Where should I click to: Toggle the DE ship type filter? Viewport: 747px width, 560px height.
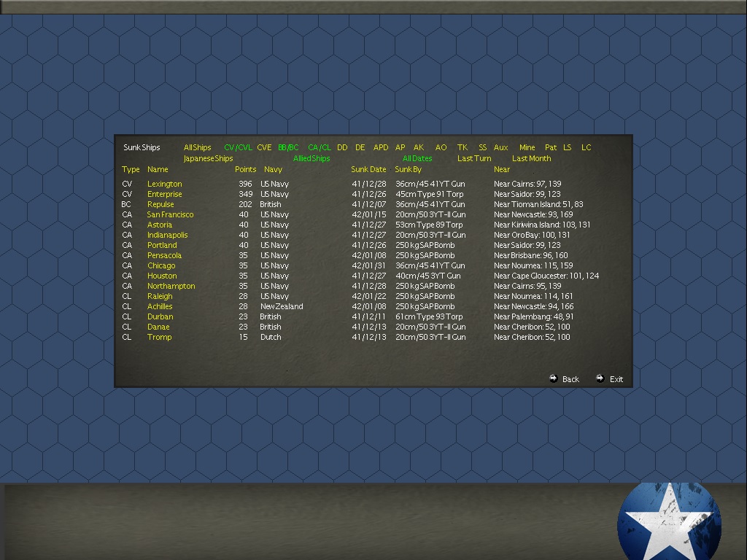pos(360,147)
